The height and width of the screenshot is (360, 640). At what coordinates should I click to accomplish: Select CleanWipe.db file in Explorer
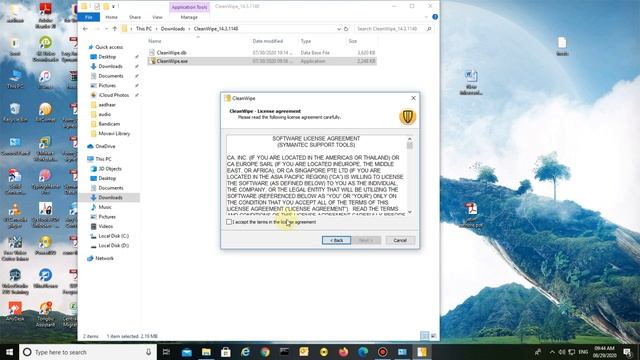click(171, 53)
